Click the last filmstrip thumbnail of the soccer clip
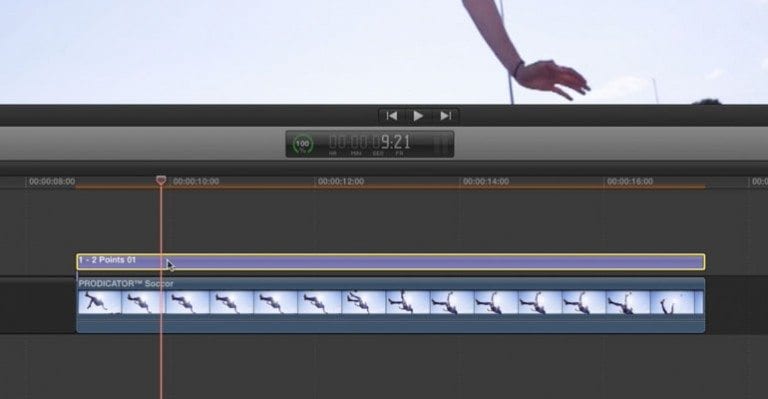Image resolution: width=768 pixels, height=399 pixels. pos(676,302)
